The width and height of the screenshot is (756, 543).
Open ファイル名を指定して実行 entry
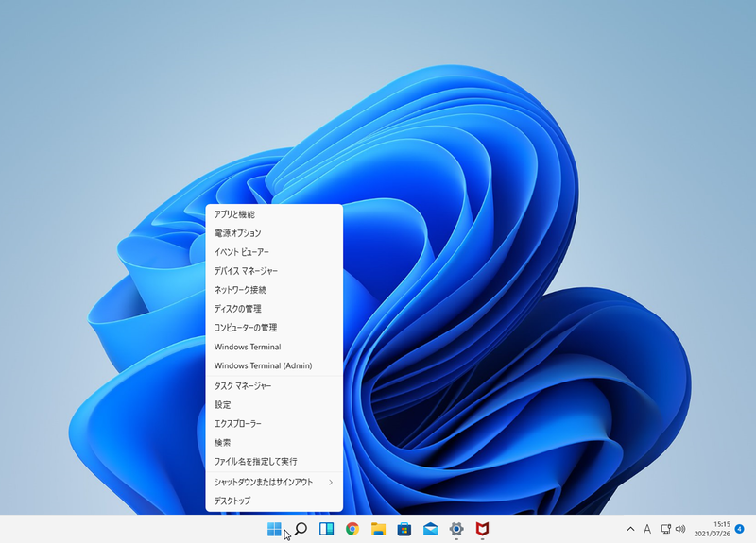(274, 461)
